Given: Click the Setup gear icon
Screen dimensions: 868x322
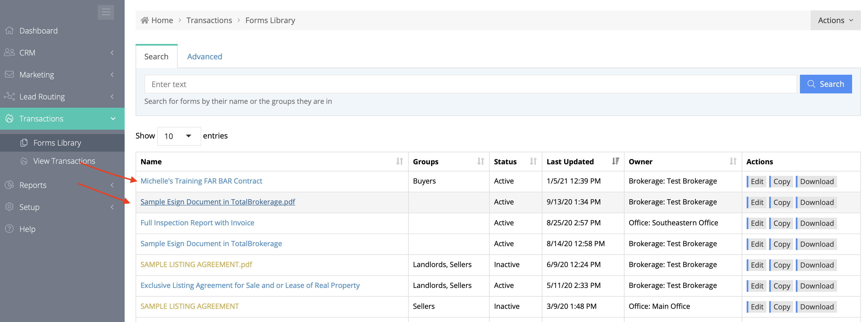Looking at the screenshot, I should pyautogui.click(x=9, y=207).
